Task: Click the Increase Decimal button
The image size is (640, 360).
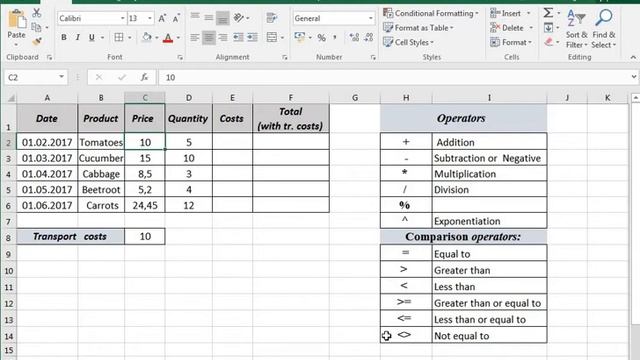Action: (x=354, y=38)
